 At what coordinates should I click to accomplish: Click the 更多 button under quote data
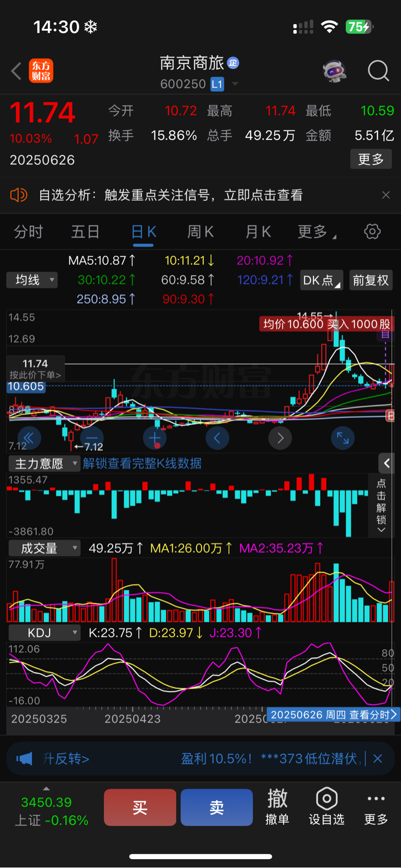click(x=371, y=159)
